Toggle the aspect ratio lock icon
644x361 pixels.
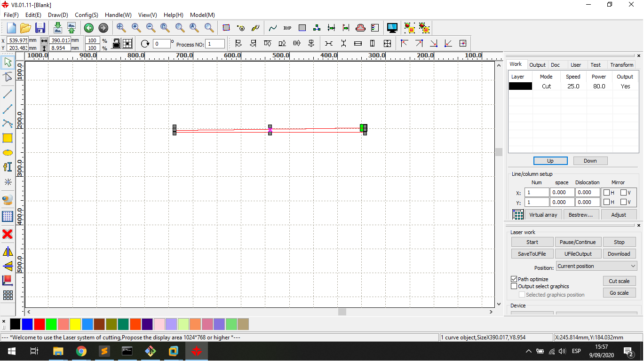tap(116, 43)
